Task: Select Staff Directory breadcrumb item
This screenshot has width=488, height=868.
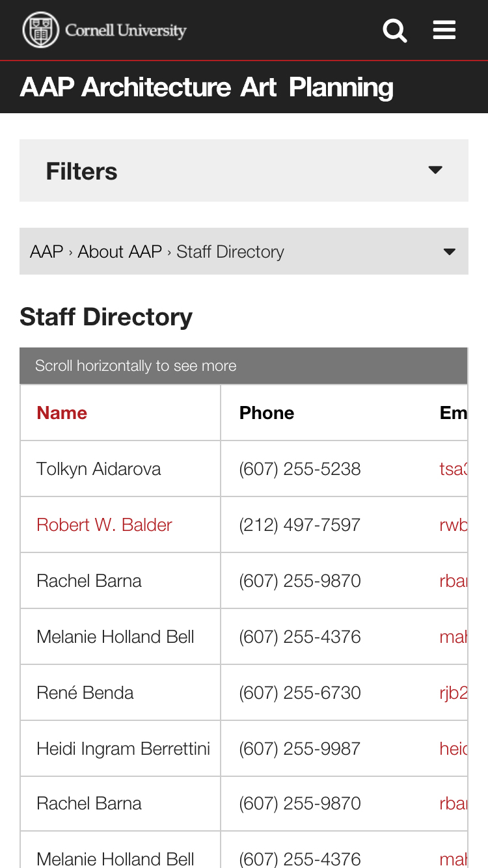Action: [230, 252]
